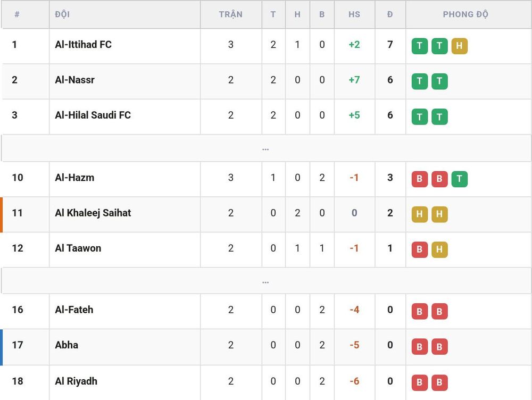
Task: Click Al-Ittihad FC's yellow H form badge
Action: (x=460, y=46)
